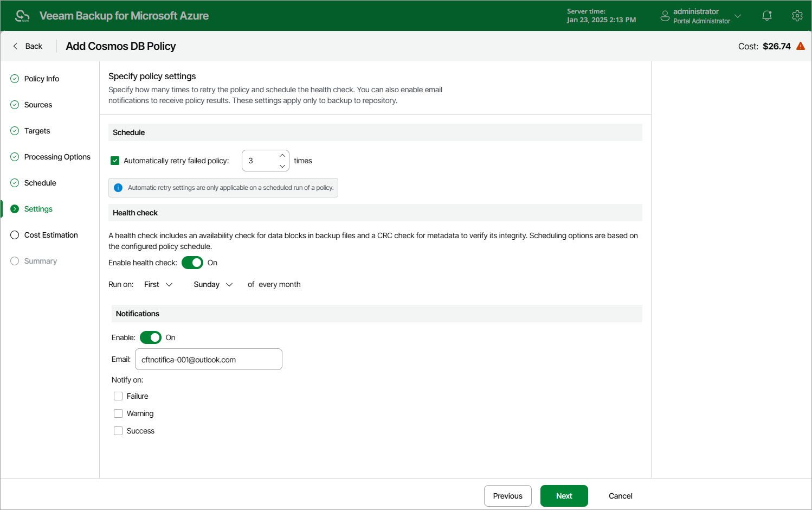
Task: Click the Schedule step checkmark icon
Action: click(x=15, y=183)
